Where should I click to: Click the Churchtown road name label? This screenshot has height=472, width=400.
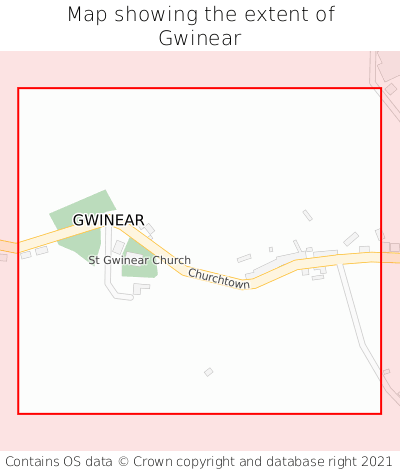[219, 278]
